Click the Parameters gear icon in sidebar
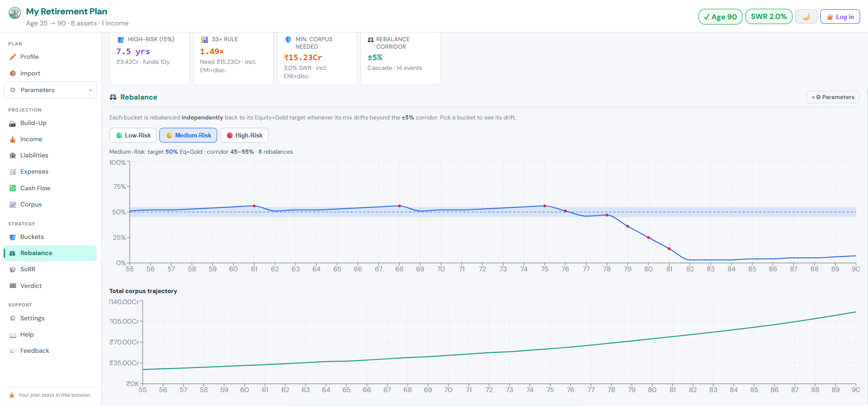Image resolution: width=868 pixels, height=406 pixels. click(x=13, y=90)
